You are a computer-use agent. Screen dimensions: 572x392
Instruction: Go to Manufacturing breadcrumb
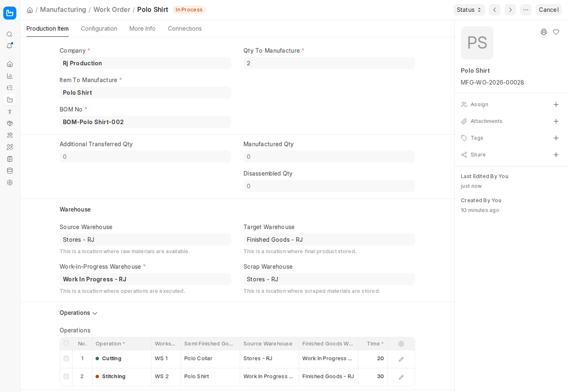63,10
